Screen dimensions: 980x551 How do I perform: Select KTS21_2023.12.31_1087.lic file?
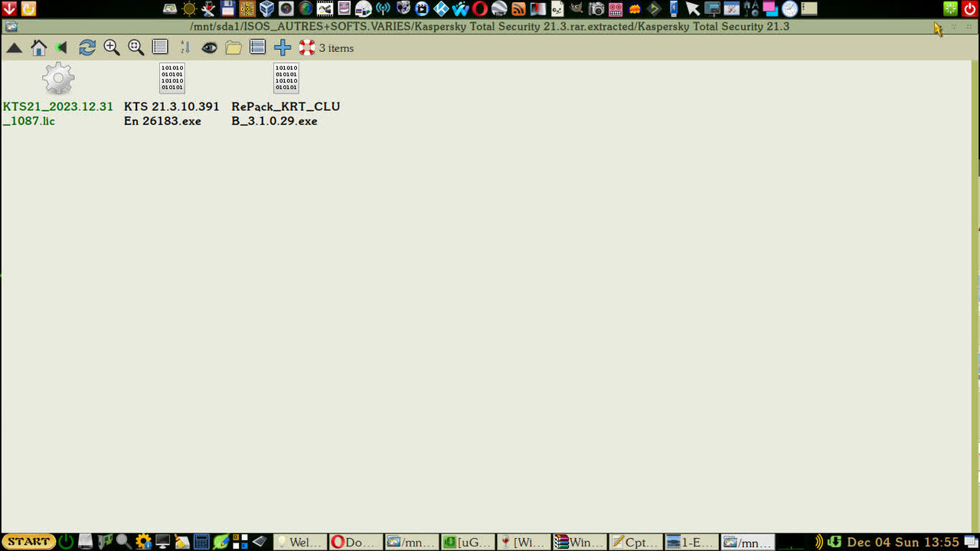(x=58, y=96)
